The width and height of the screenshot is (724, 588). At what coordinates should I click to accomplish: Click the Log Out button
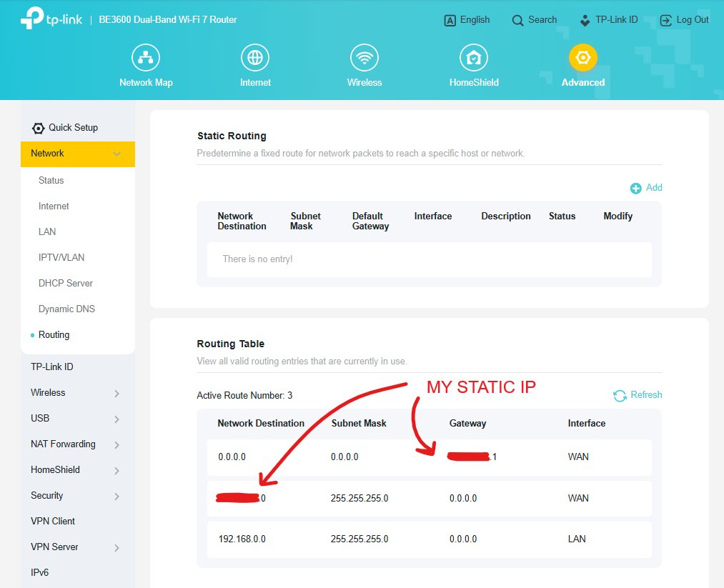tap(684, 20)
